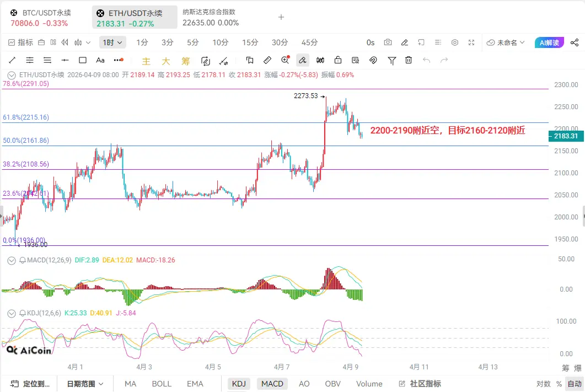Click the 大 indicator shortcut
This screenshot has width=585, height=392.
[x=165, y=61]
